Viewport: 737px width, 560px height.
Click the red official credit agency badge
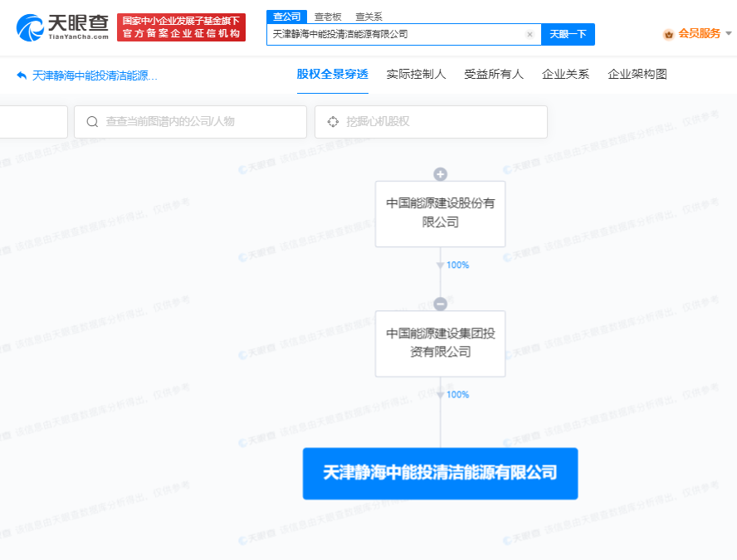[181, 27]
